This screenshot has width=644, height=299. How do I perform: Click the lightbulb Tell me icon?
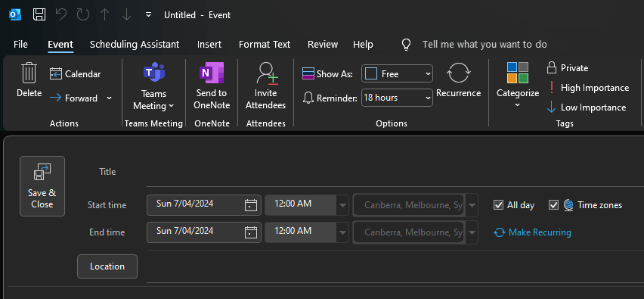click(406, 45)
